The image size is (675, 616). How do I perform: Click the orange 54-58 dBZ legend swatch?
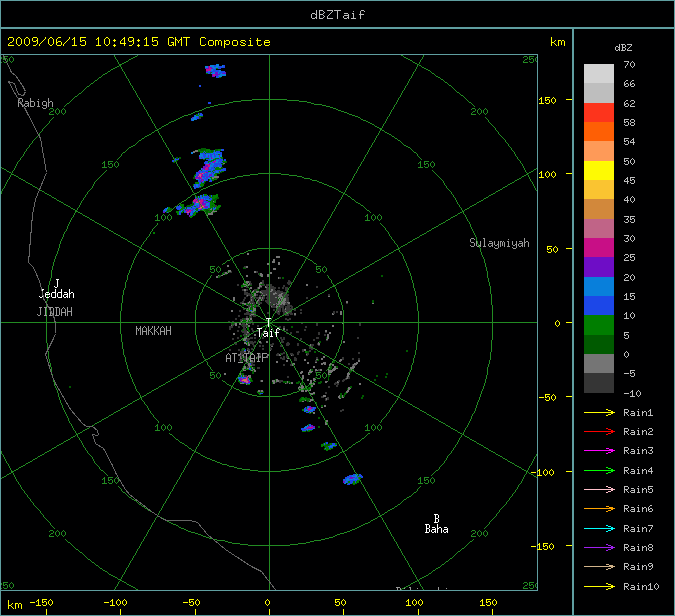point(599,132)
